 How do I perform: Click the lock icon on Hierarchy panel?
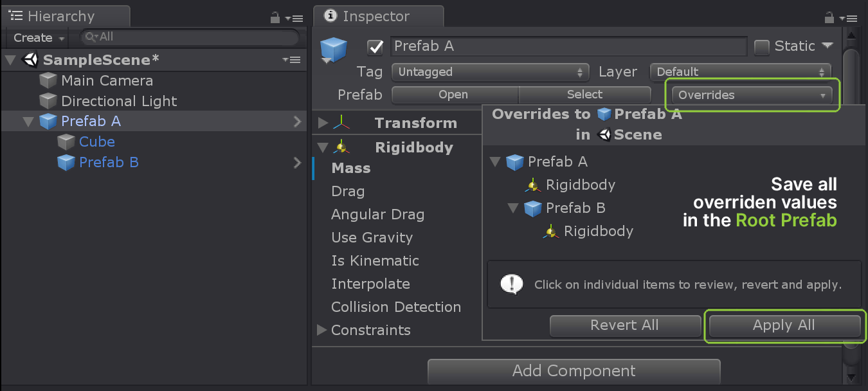point(275,19)
